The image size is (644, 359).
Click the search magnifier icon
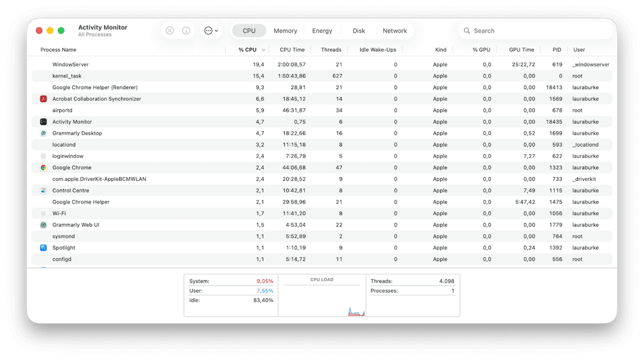466,31
